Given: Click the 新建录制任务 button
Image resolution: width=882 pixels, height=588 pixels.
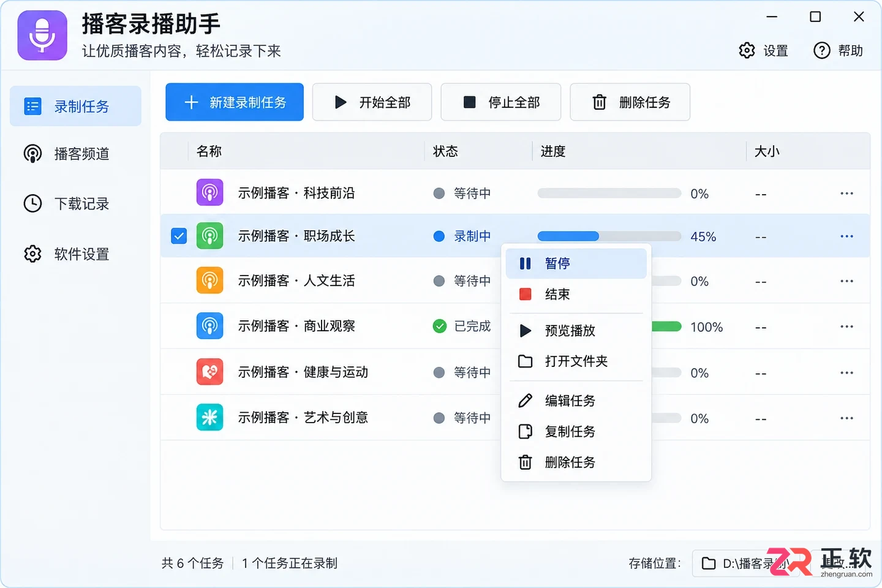Looking at the screenshot, I should [x=235, y=102].
